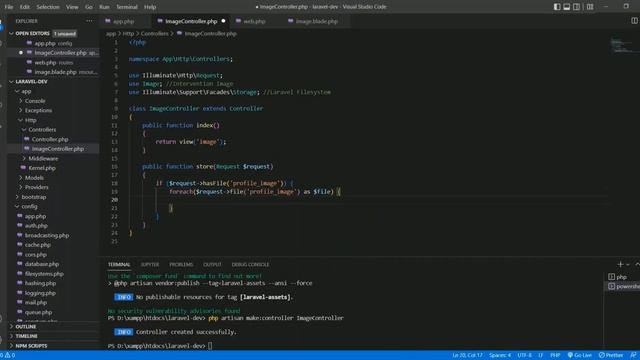This screenshot has height=360, width=640.
Task: Collapse config folder
Action: click(x=29, y=207)
